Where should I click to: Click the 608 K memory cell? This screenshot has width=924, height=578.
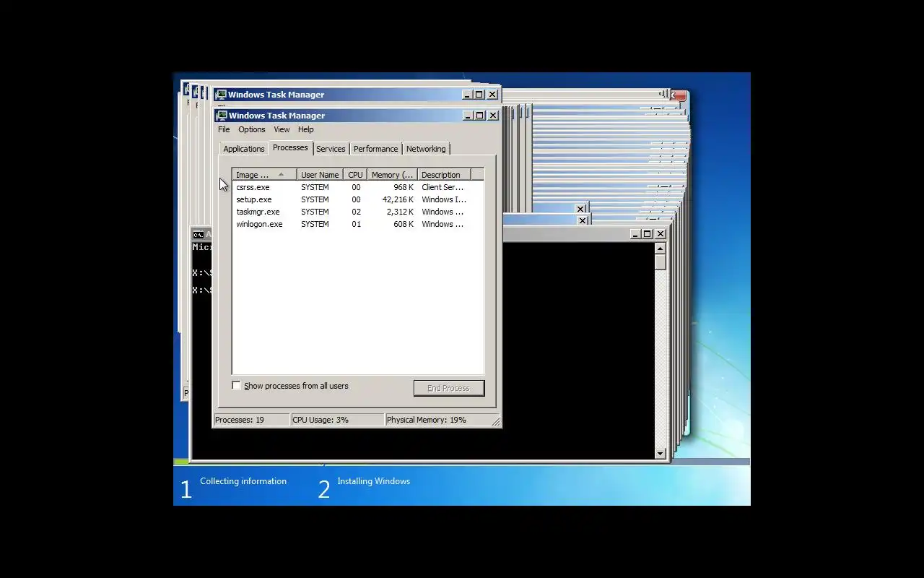pos(404,224)
